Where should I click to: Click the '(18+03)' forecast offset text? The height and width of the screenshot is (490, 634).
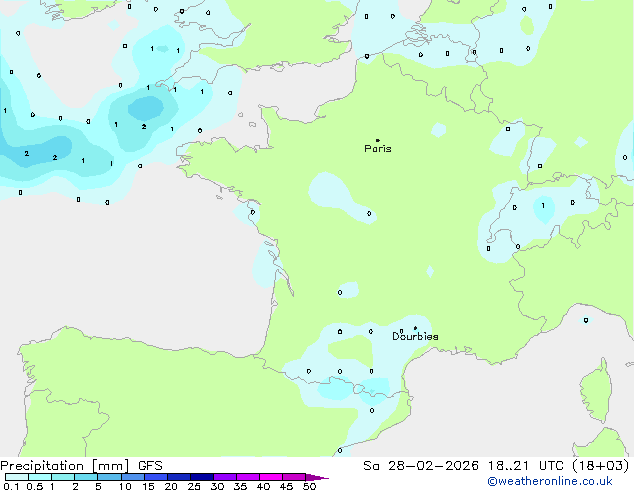coord(601,466)
